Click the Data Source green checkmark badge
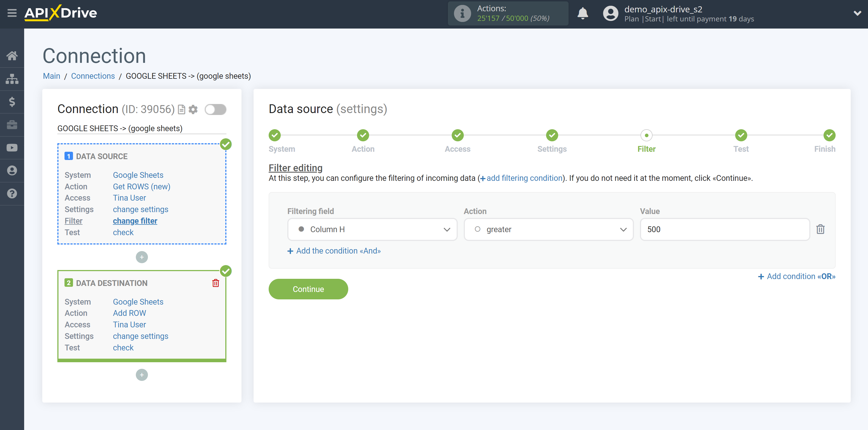The width and height of the screenshot is (868, 430). tap(226, 144)
